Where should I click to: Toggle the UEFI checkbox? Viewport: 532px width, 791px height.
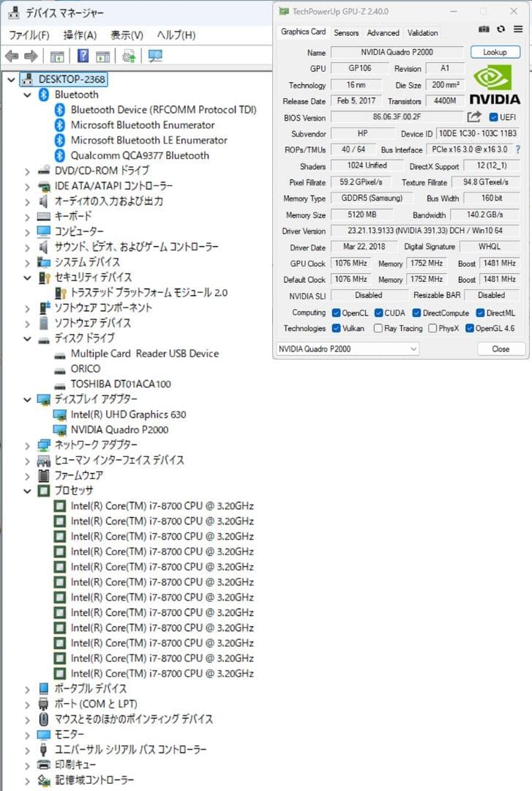494,117
